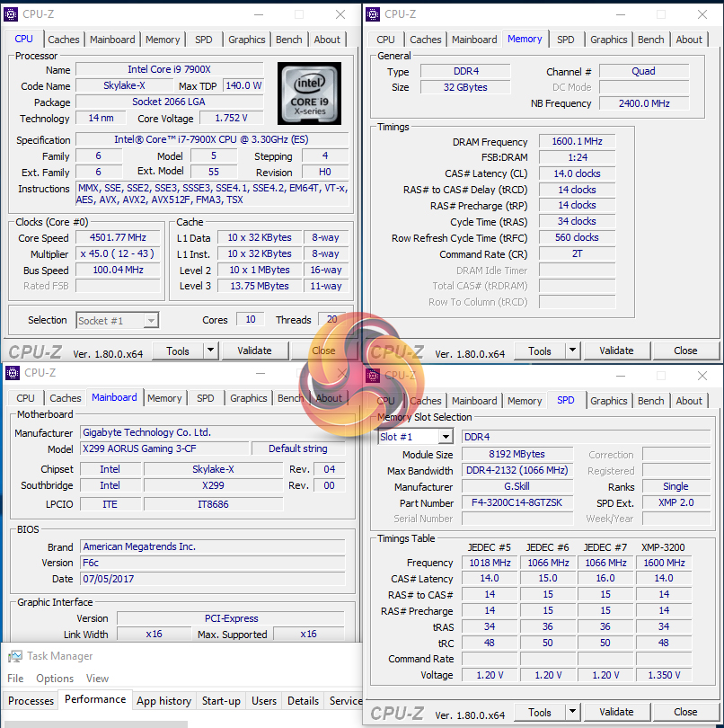Click the CPU-Z icon in the Mainboard window title bar

click(x=12, y=373)
